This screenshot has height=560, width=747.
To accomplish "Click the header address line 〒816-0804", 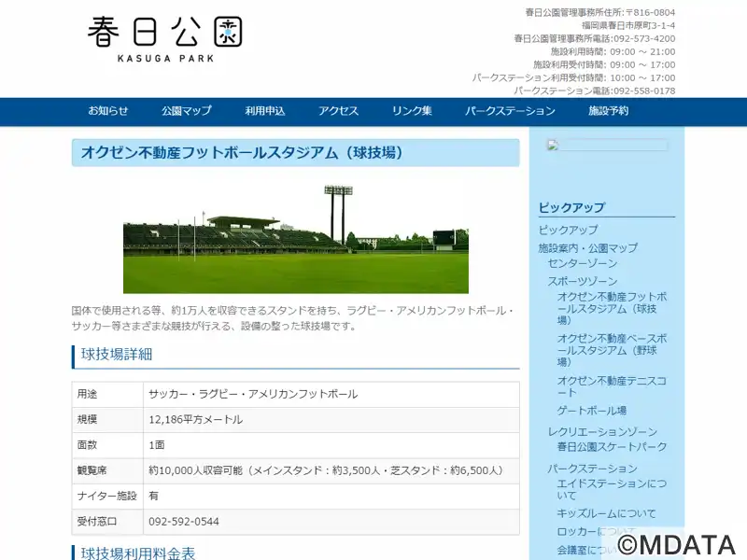I will click(600, 12).
